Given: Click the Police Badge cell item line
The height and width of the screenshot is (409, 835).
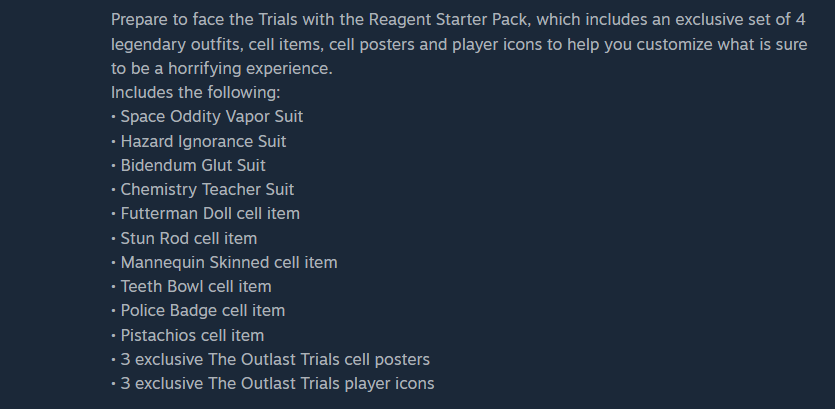Looking at the screenshot, I should click(x=198, y=310).
